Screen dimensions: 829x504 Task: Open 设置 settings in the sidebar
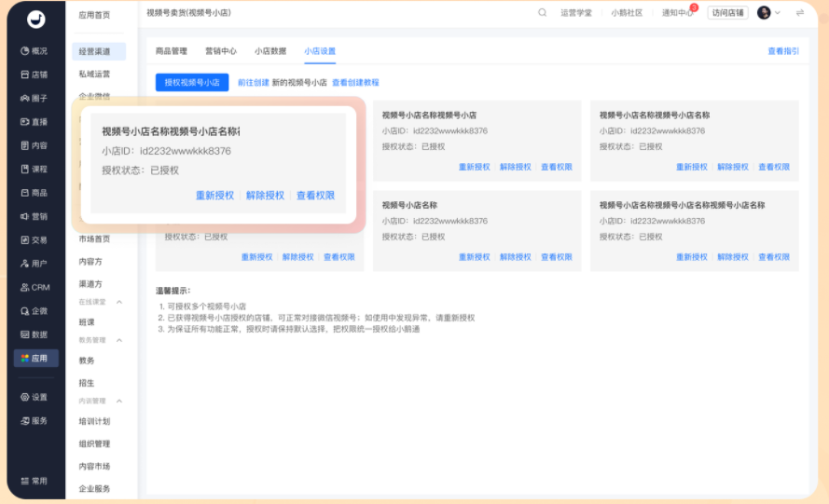point(35,397)
